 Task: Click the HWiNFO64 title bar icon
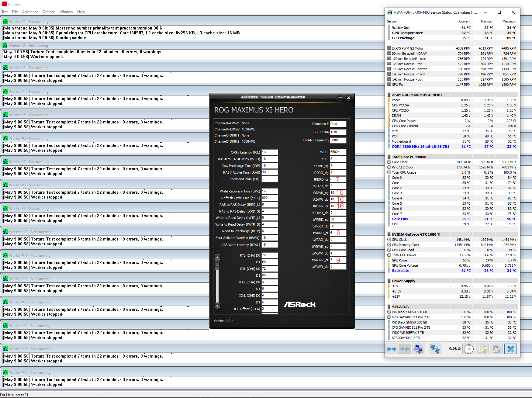(390, 12)
